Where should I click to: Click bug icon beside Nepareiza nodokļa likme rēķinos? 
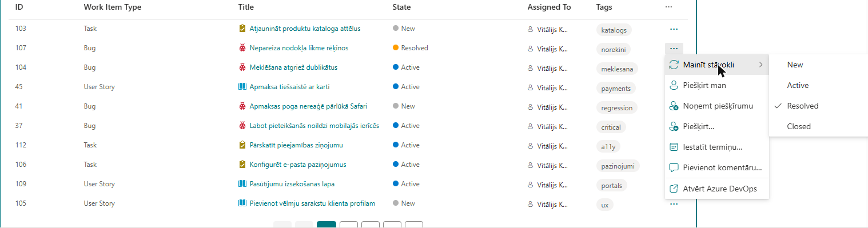[242, 48]
